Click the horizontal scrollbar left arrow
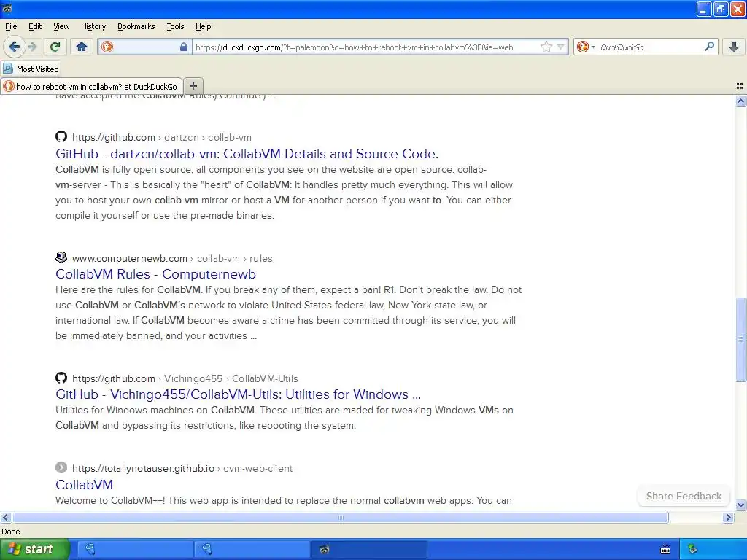The height and width of the screenshot is (560, 747). point(5,517)
